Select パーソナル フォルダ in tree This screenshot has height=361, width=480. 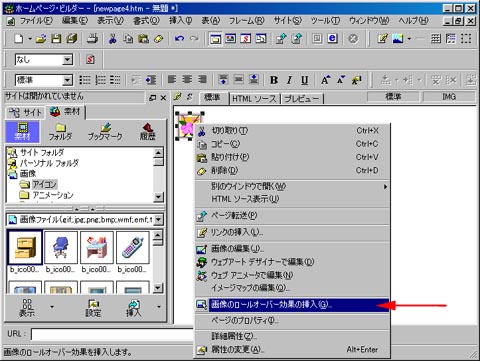pos(49,163)
